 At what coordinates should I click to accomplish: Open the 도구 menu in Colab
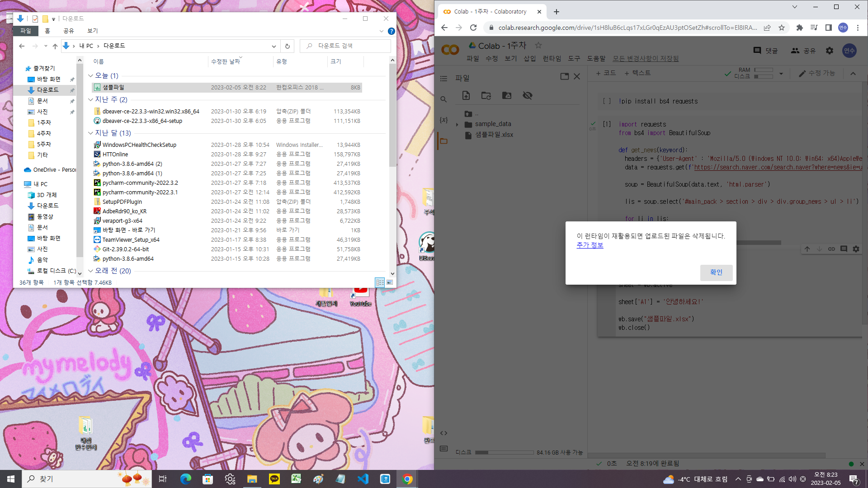(x=574, y=58)
